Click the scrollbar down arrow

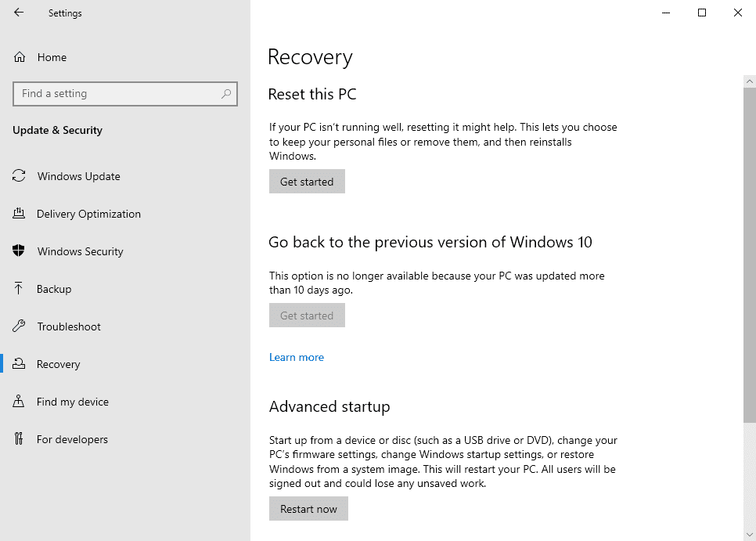(750, 535)
